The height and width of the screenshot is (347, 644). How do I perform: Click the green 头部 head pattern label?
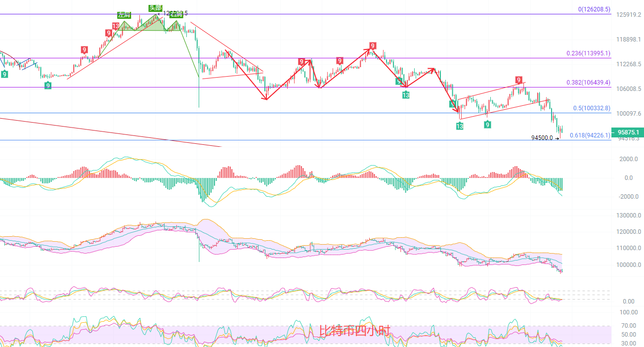155,7
